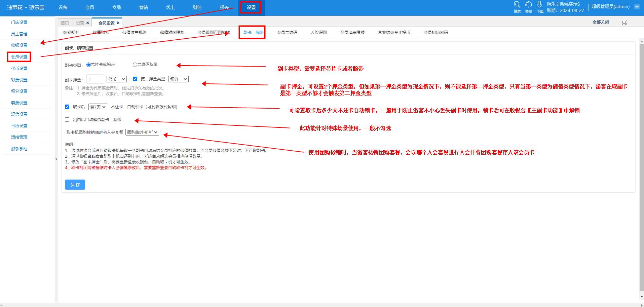The image size is (644, 307).
Task: Open 短信设置 in the sidebar
Action: (x=19, y=114)
